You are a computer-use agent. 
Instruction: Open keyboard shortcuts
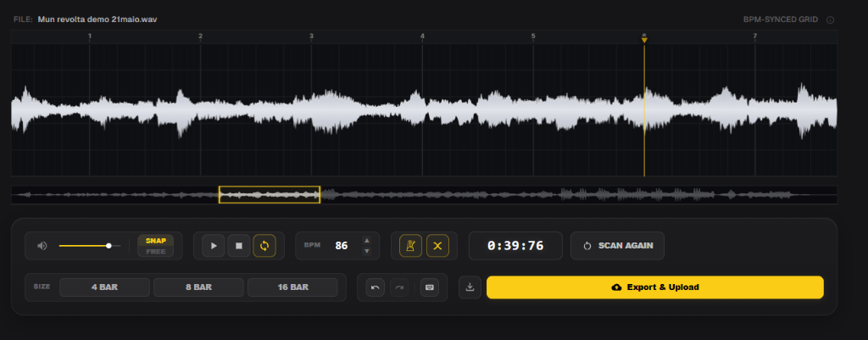click(x=430, y=287)
